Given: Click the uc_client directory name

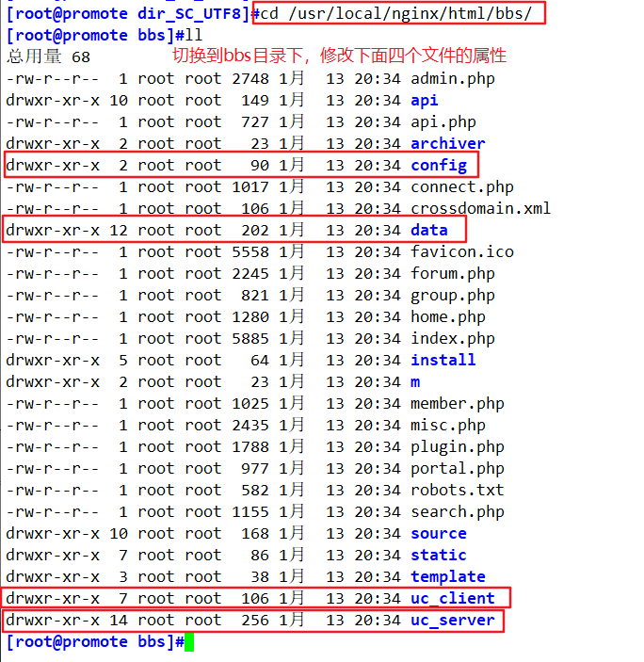Looking at the screenshot, I should point(453,599).
